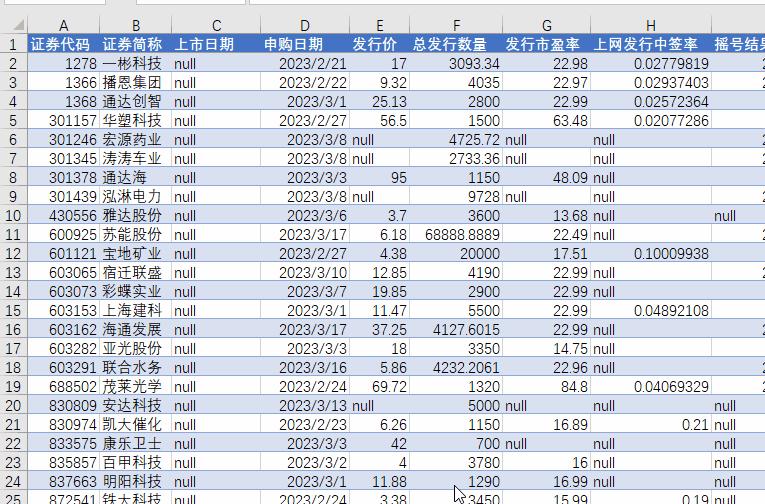765x504 pixels.
Task: Select row 12 header
Action: pos(13,254)
